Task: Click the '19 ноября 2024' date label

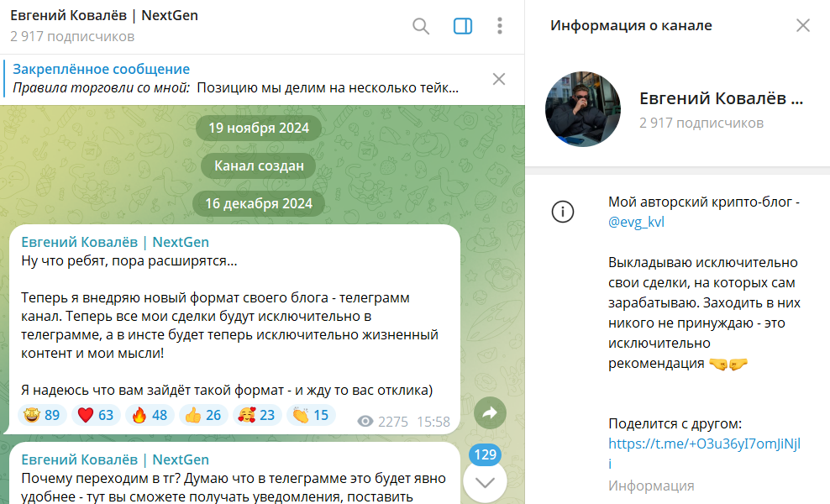Action: (259, 129)
